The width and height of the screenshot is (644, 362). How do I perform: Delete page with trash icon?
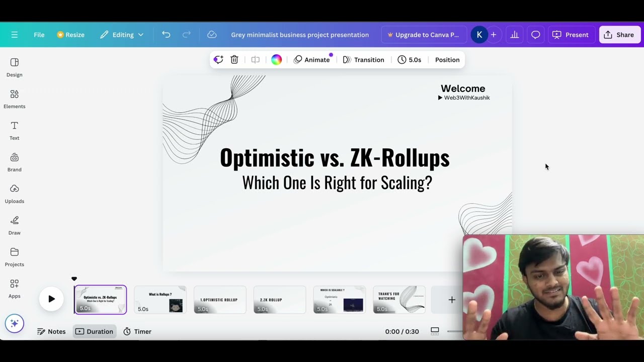coord(234,60)
